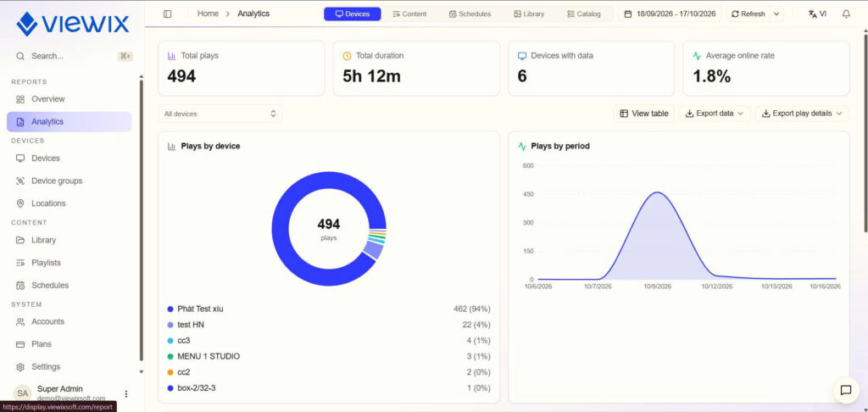Click the Plays by period pulse icon

click(522, 147)
